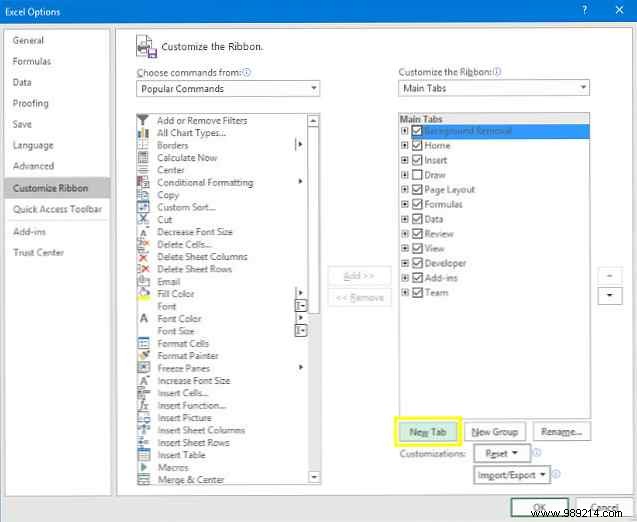Toggle the Page Layout checkbox

417,189
